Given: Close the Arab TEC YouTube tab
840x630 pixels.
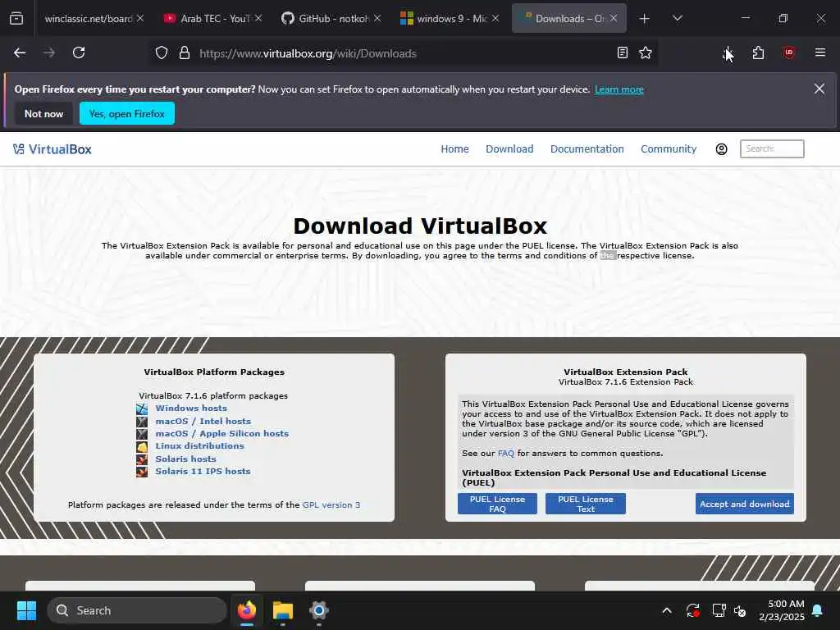Looking at the screenshot, I should [x=258, y=19].
